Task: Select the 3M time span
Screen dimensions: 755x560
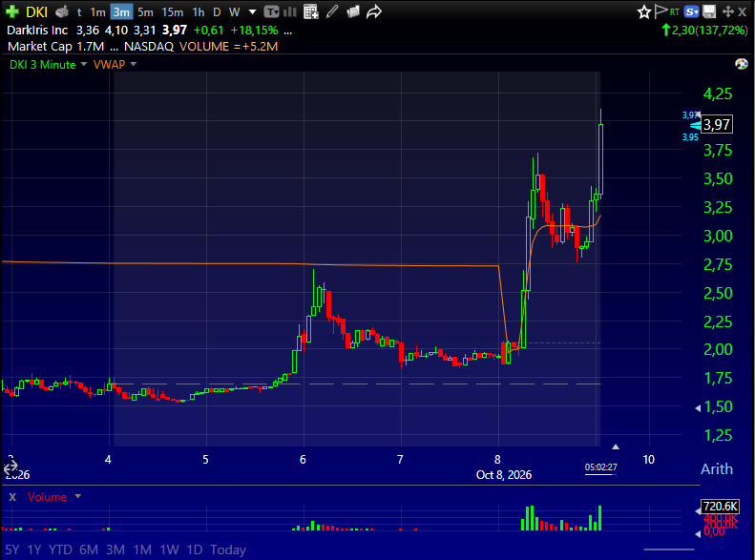Action: pos(115,550)
